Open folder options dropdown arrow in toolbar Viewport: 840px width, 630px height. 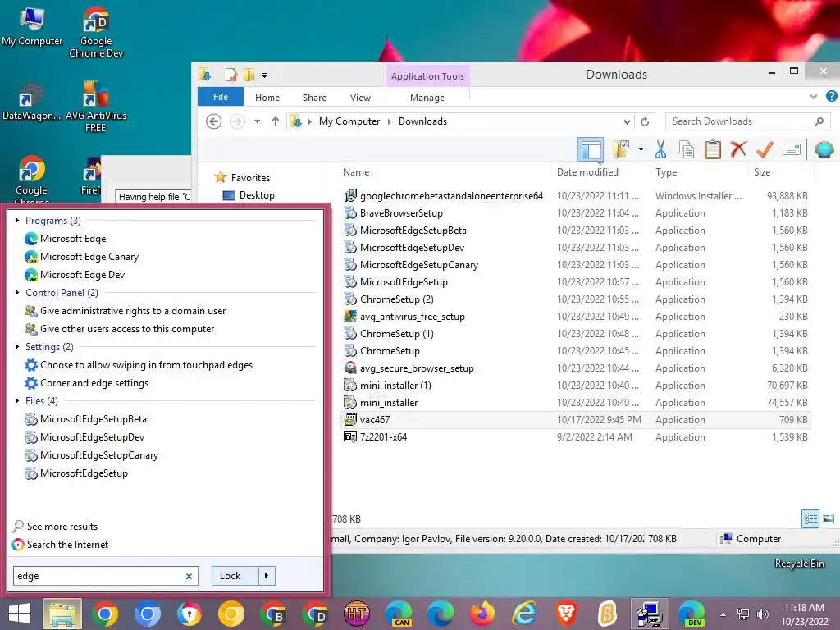point(641,149)
